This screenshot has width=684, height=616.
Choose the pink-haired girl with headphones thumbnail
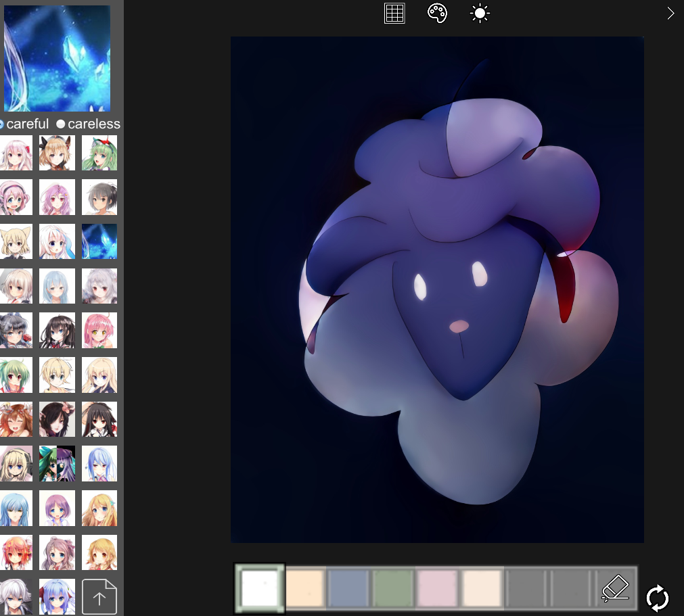pos(16,197)
